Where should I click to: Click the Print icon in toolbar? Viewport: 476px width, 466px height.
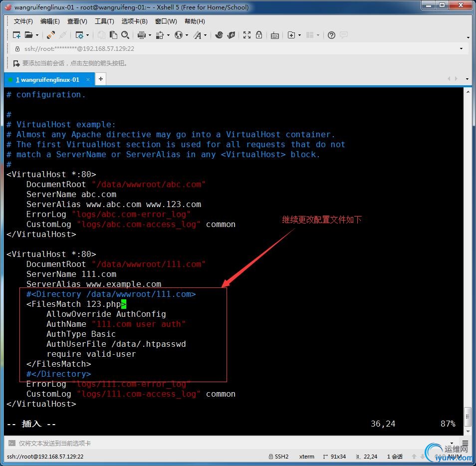coord(141,35)
